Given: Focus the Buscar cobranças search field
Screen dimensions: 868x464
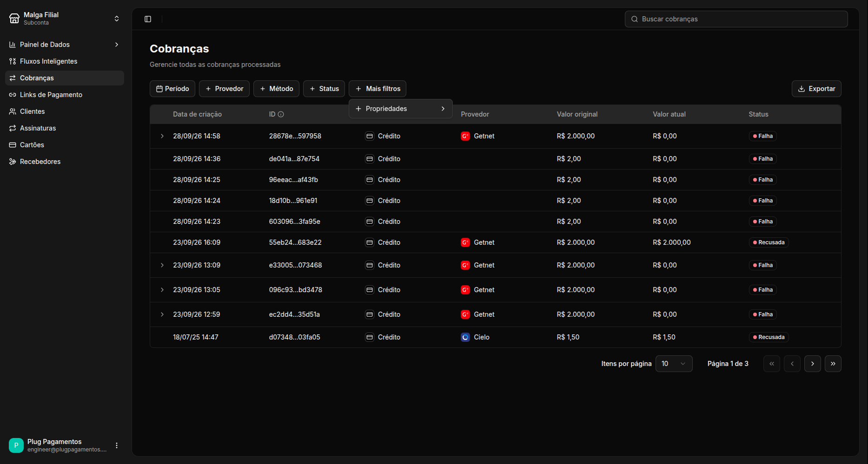Looking at the screenshot, I should pyautogui.click(x=736, y=19).
